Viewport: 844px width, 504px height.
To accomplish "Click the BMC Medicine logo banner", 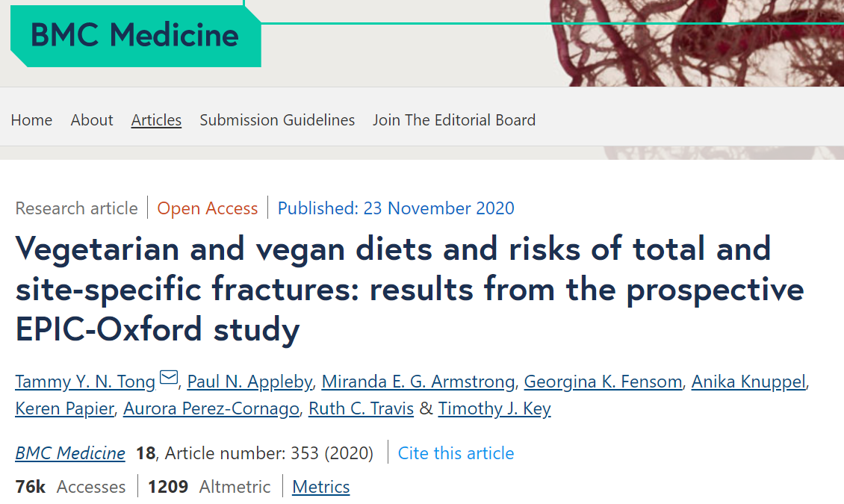I will click(136, 36).
